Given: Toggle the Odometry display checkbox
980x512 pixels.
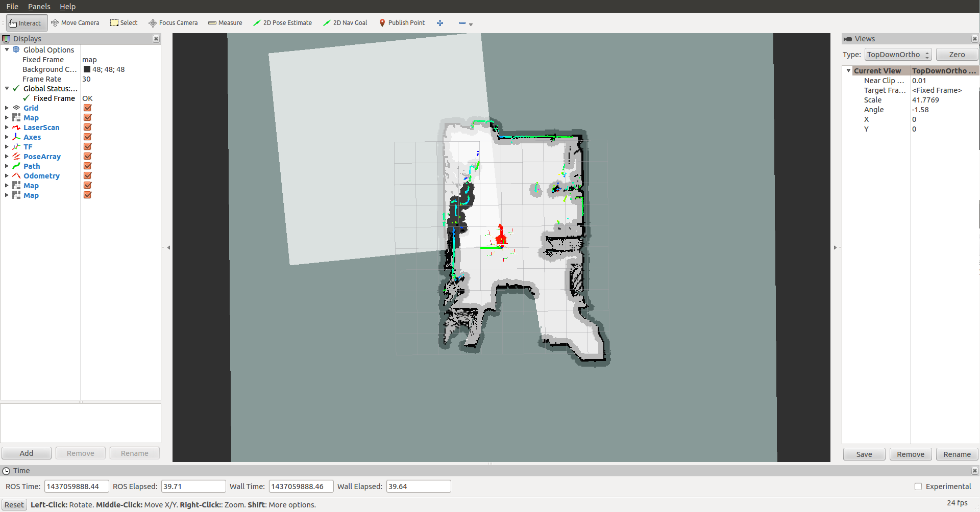Looking at the screenshot, I should [x=87, y=175].
